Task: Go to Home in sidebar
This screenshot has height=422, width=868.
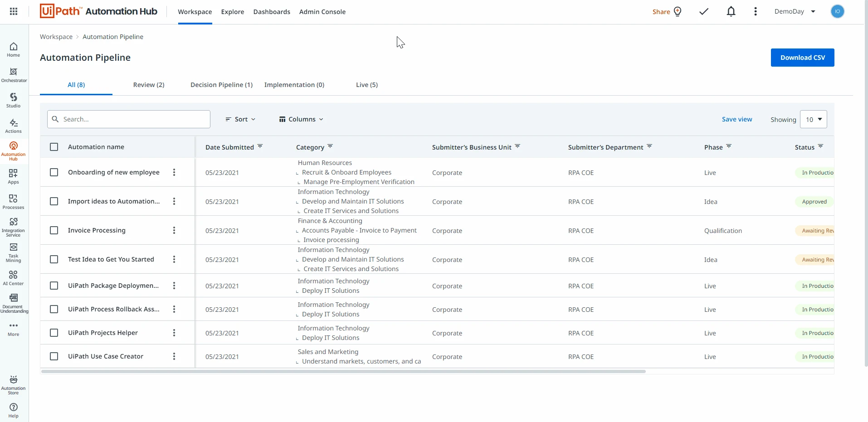Action: click(x=14, y=49)
